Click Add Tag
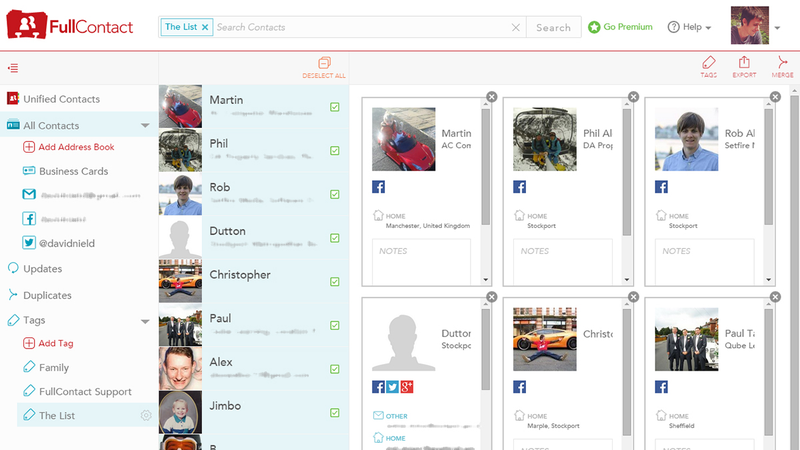Screen dimensions: 800x450 tap(48, 343)
